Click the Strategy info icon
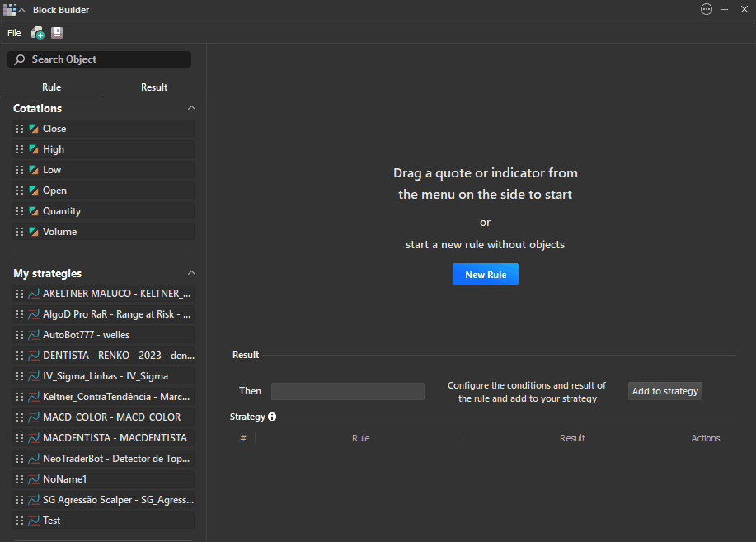 [272, 417]
